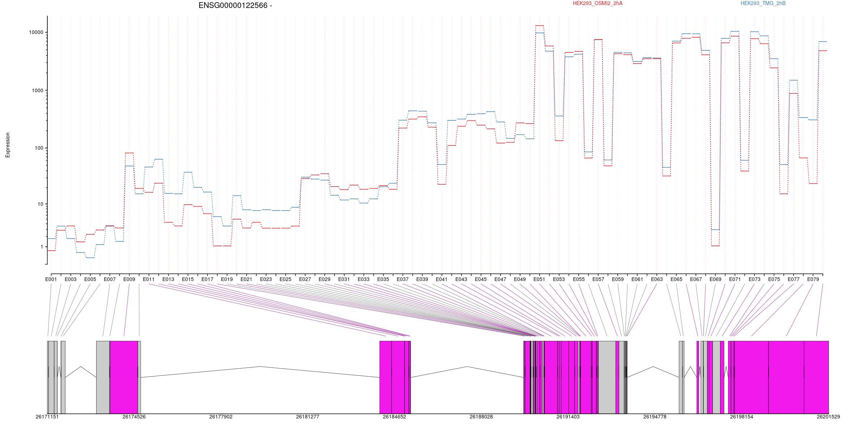Click exon label E003

pos(71,279)
